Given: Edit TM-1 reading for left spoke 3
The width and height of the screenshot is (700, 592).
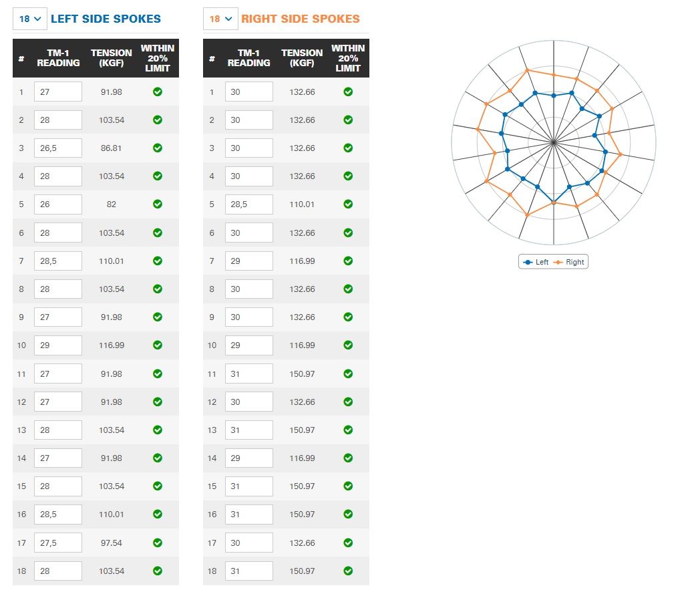Looking at the screenshot, I should tap(58, 148).
